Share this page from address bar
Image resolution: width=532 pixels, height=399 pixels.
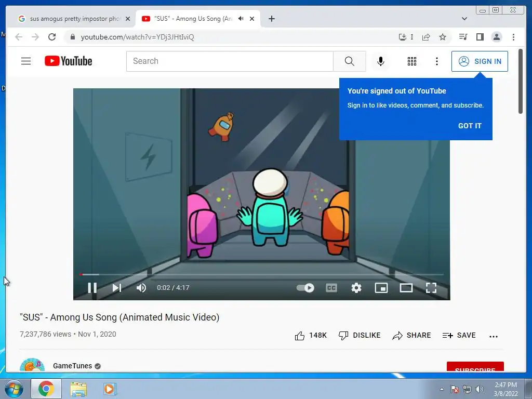[426, 37]
